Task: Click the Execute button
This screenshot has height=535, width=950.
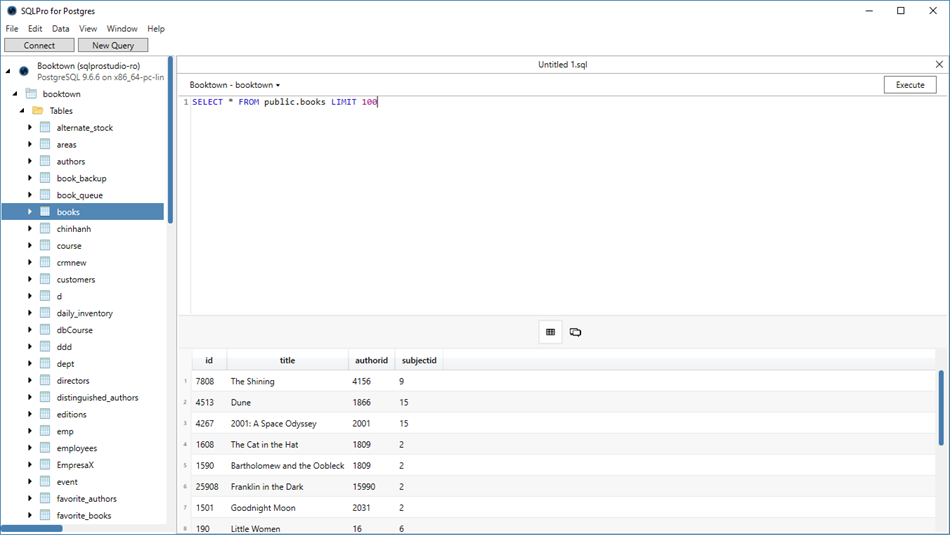Action: [x=909, y=85]
